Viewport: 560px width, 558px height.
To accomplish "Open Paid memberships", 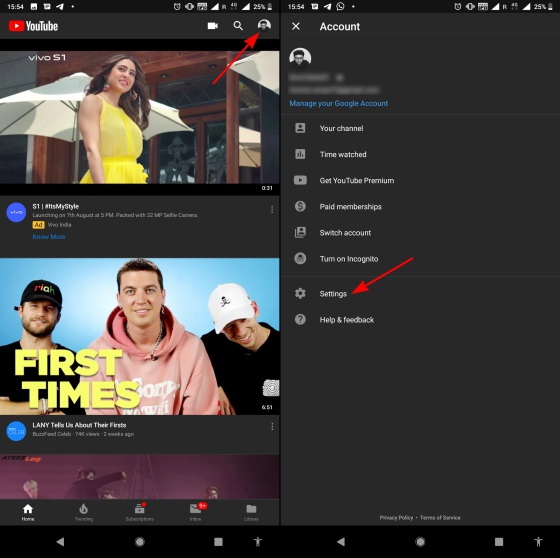I will (420, 206).
